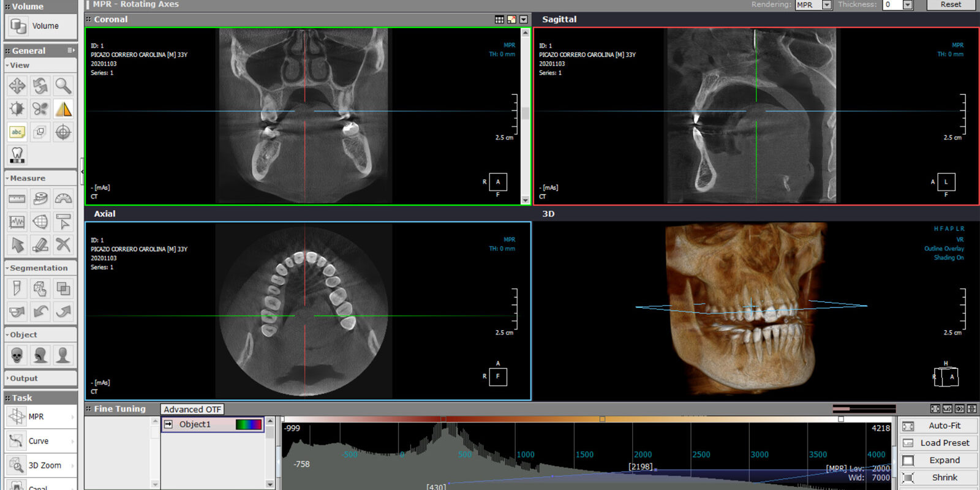Click the Object1 color gradient swatch
980x490 pixels.
click(x=249, y=424)
